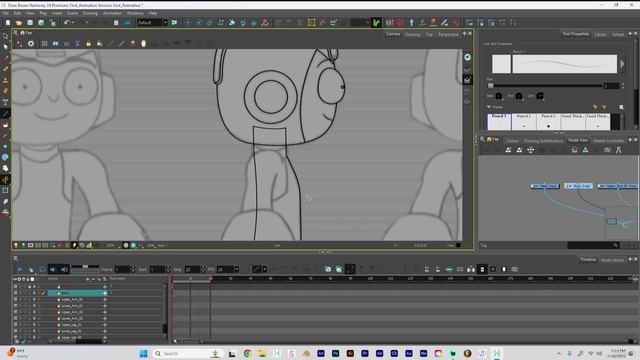Open the Drawing menu

(90, 13)
